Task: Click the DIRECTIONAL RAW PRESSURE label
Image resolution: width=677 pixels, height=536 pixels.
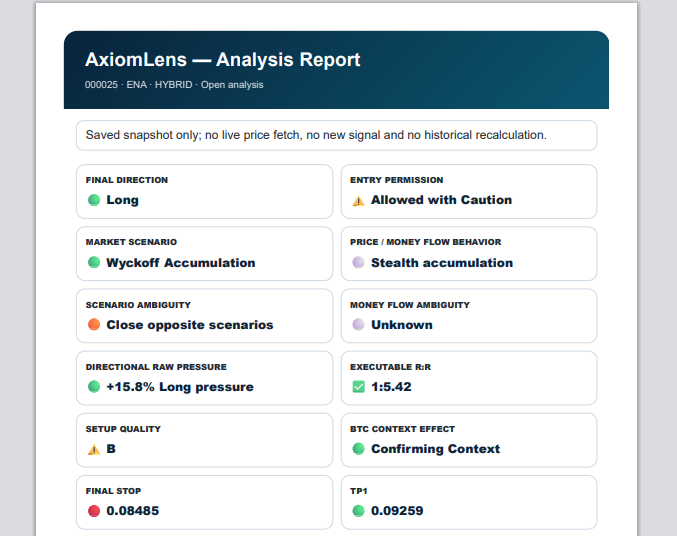Action: pyautogui.click(x=156, y=367)
